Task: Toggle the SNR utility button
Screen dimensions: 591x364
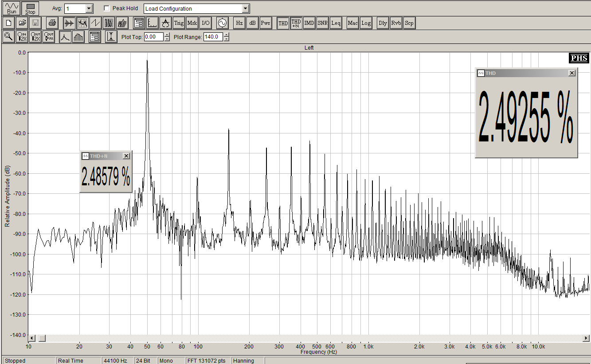Action: (x=323, y=23)
